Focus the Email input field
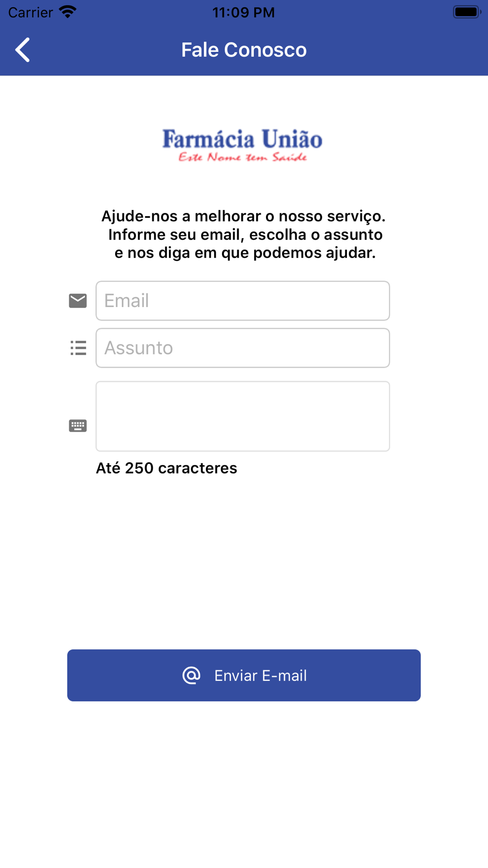Viewport: 488px width, 868px height. [243, 301]
